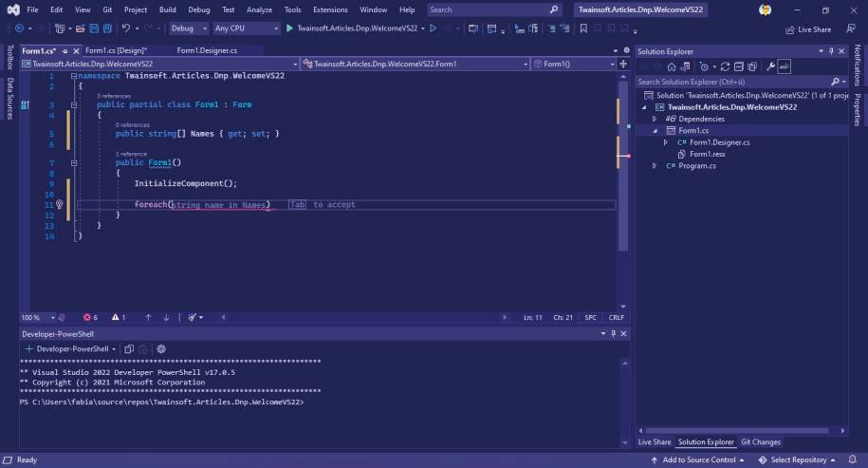
Task: Open PowerShell terminal settings gear
Action: click(x=161, y=349)
